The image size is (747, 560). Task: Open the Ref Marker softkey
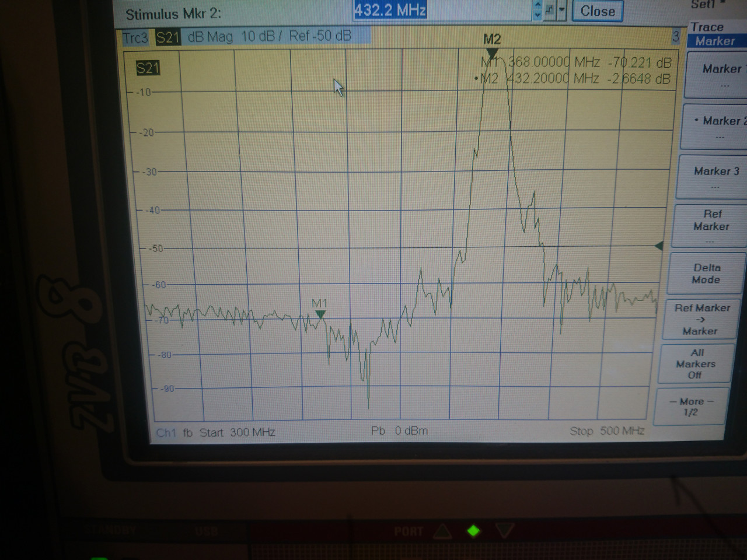pyautogui.click(x=710, y=225)
